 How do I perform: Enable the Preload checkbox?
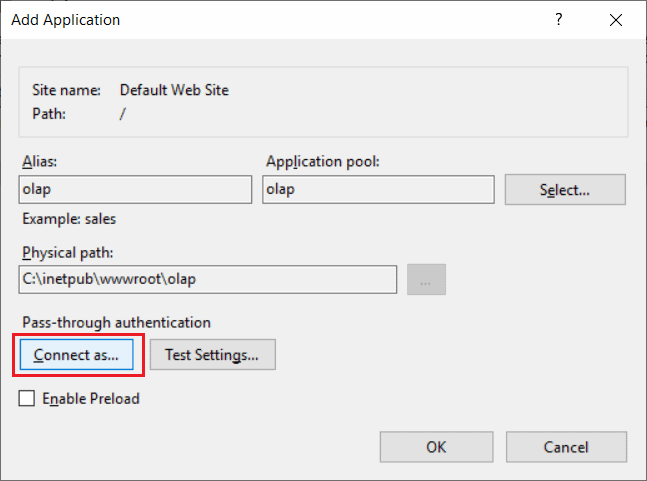(28, 399)
